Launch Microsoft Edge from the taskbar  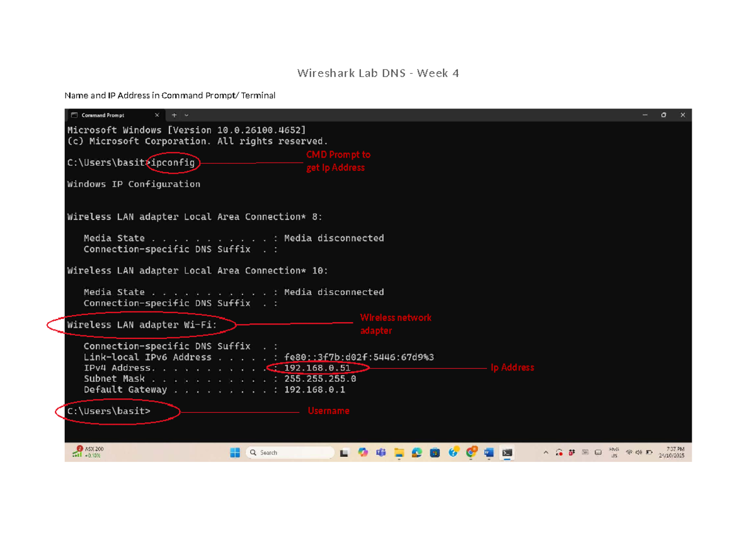[417, 452]
